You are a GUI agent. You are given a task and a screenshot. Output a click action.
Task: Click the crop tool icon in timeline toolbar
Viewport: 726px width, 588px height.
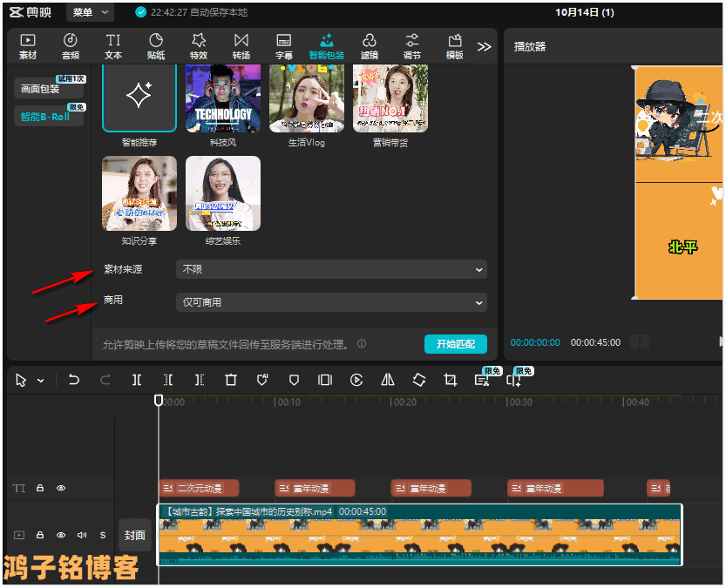tap(450, 380)
